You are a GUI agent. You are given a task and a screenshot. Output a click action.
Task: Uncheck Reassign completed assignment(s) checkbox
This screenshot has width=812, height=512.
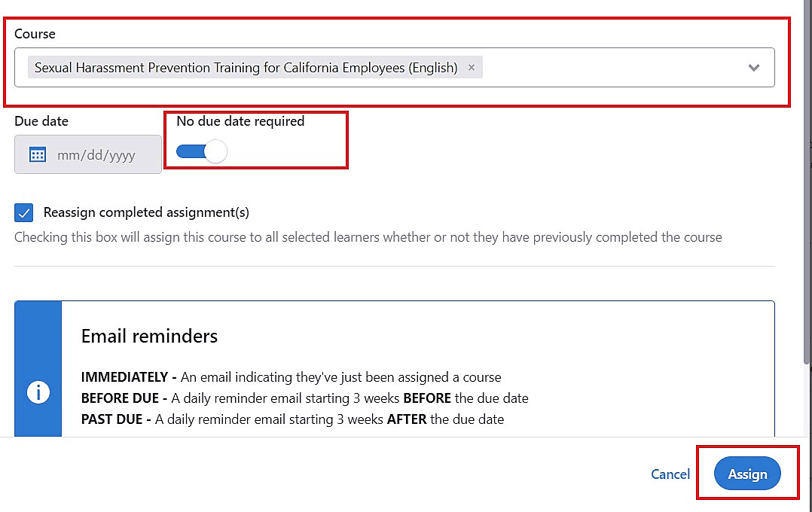click(24, 212)
